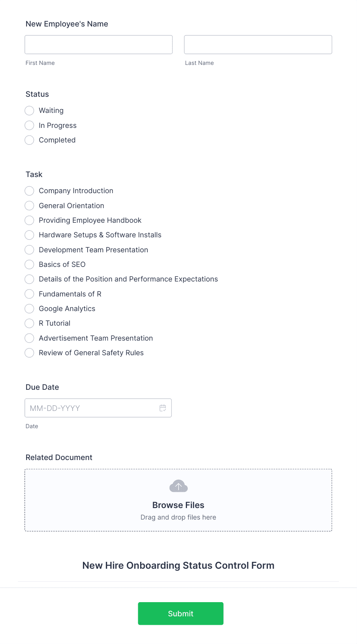The image size is (357, 644).
Task: Mark status as Completed
Action: coord(29,140)
